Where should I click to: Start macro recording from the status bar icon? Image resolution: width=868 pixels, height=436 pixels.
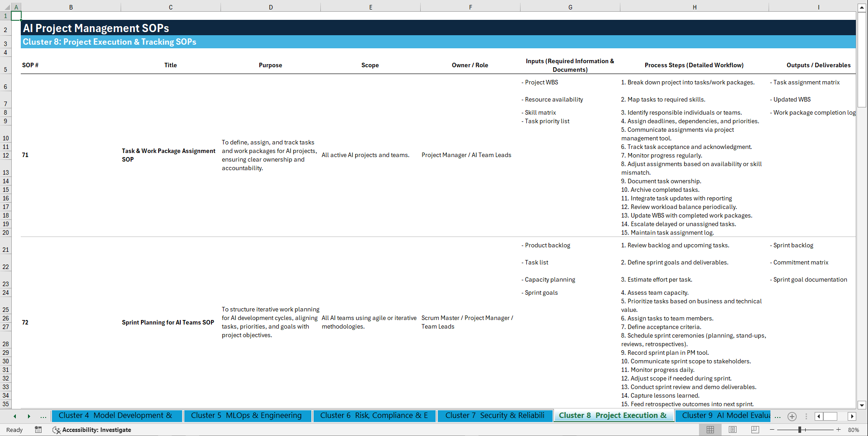[x=38, y=430]
